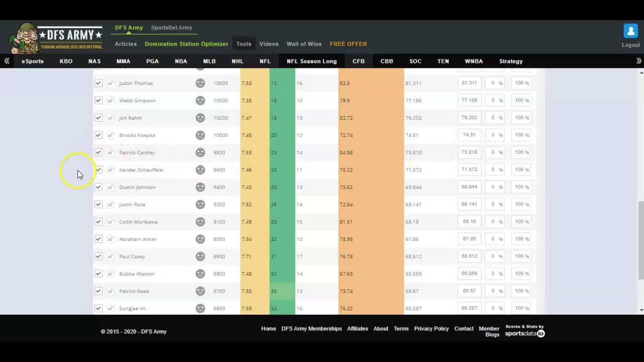Toggle the Jon Rahm checkbox
644x362 pixels.
click(98, 118)
